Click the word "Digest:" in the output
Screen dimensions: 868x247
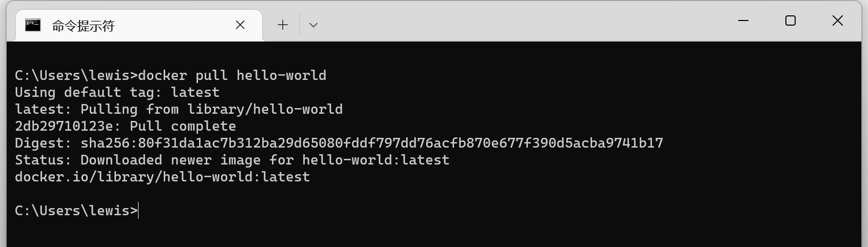pos(43,143)
